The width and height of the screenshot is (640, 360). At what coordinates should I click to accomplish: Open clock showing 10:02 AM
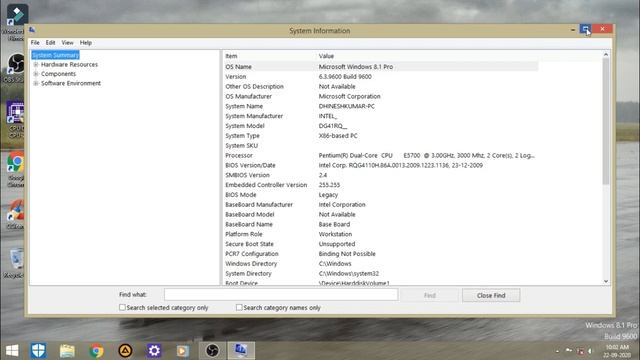617,351
